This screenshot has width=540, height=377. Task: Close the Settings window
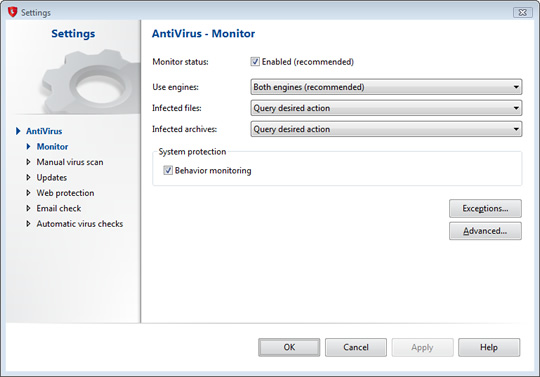(x=522, y=12)
